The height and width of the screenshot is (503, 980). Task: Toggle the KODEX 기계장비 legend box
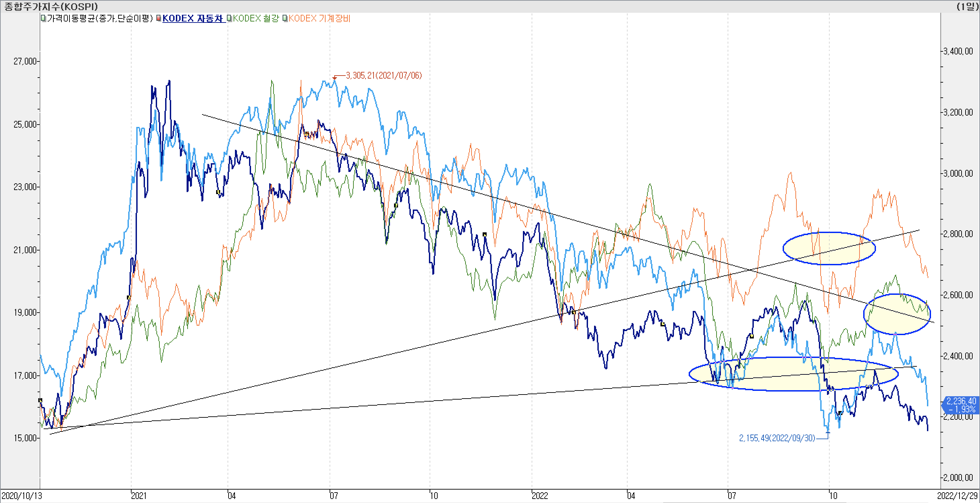tap(285, 18)
